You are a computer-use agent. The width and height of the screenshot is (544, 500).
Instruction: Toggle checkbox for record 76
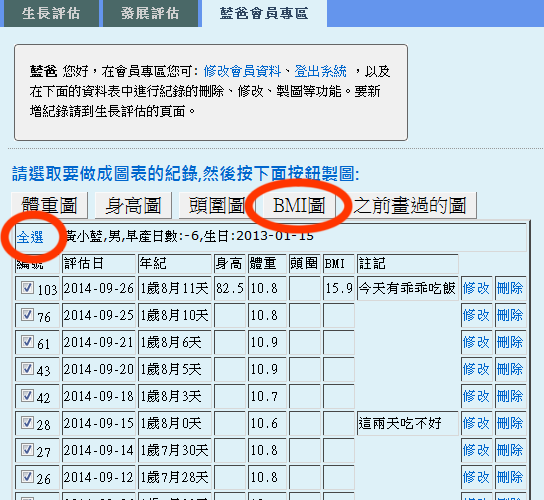coord(27,314)
